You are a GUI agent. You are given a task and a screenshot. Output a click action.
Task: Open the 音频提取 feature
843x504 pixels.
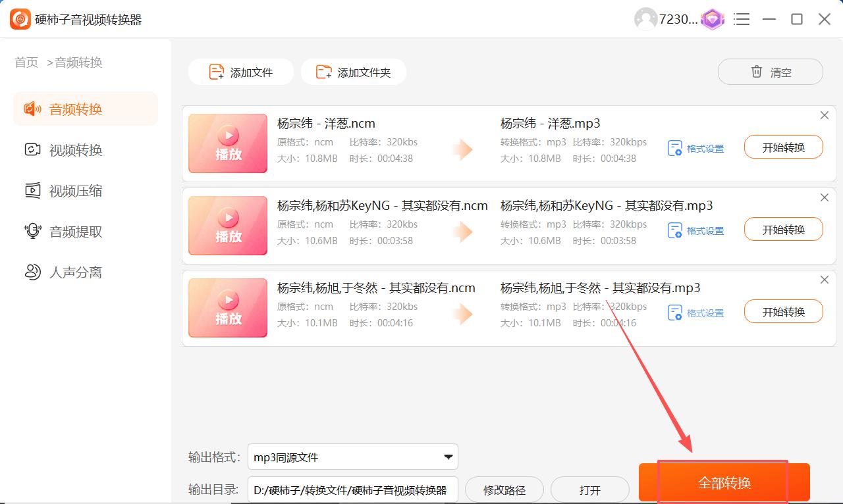(x=66, y=232)
